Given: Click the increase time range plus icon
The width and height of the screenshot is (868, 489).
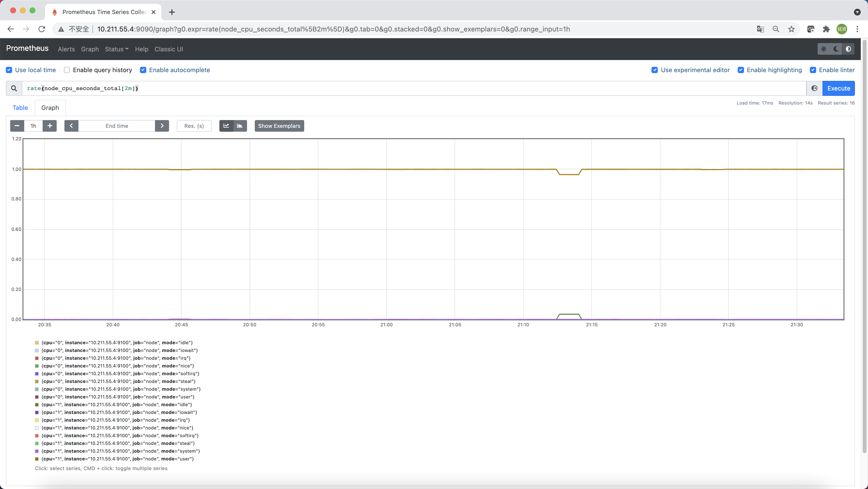Looking at the screenshot, I should tap(50, 126).
